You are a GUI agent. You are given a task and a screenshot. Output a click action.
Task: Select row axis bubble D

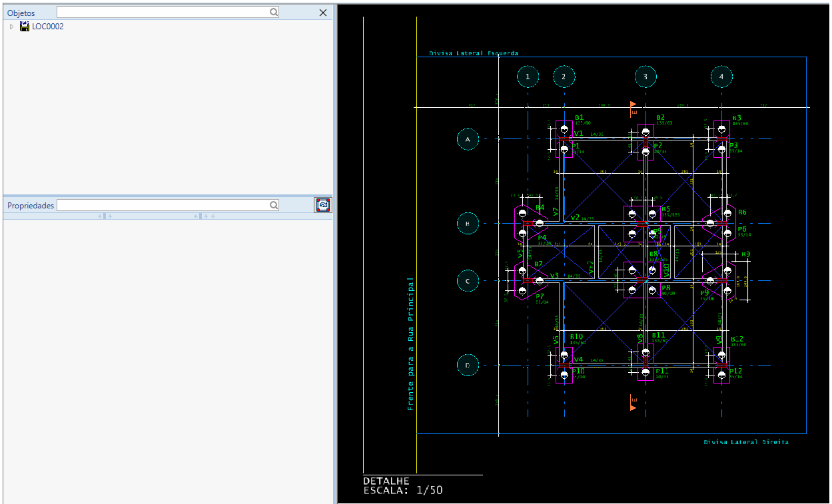click(468, 365)
